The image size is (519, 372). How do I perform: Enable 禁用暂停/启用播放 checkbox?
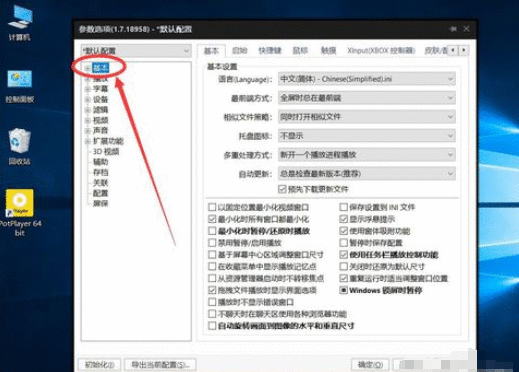212,243
